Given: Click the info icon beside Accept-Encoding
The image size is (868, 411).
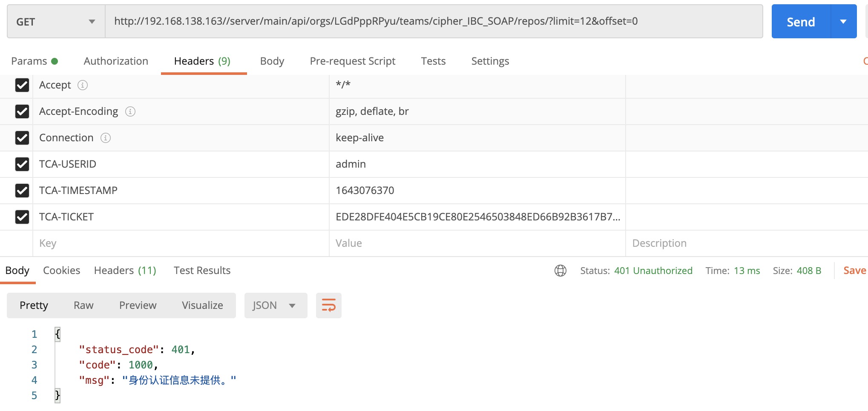Looking at the screenshot, I should coord(131,111).
